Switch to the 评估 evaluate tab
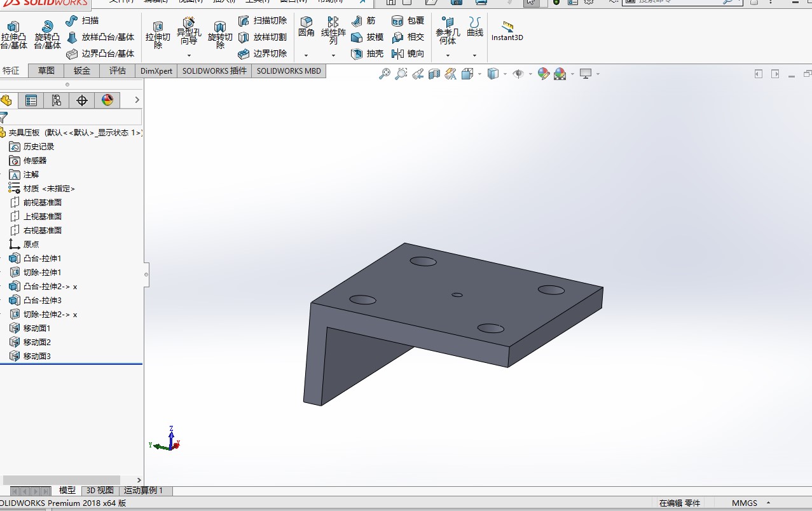Image resolution: width=812 pixels, height=511 pixels. tap(118, 71)
